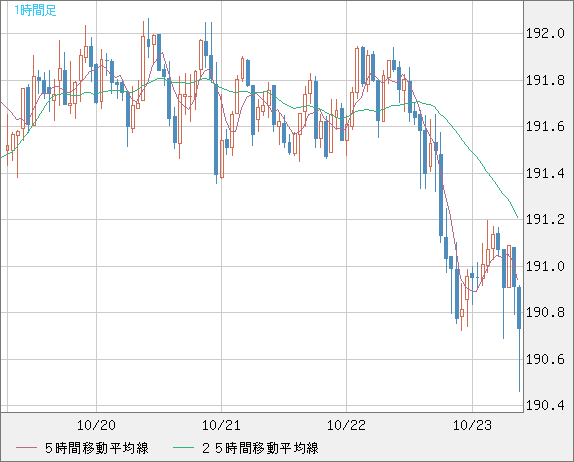Click the 10/21 date axis label
The height and width of the screenshot is (462, 574).
pos(221,425)
